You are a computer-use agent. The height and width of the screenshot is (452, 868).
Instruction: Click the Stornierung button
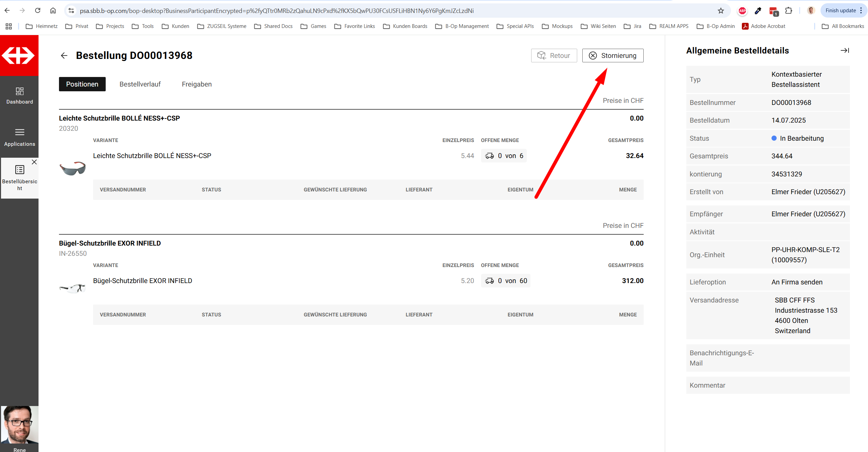[x=613, y=56]
